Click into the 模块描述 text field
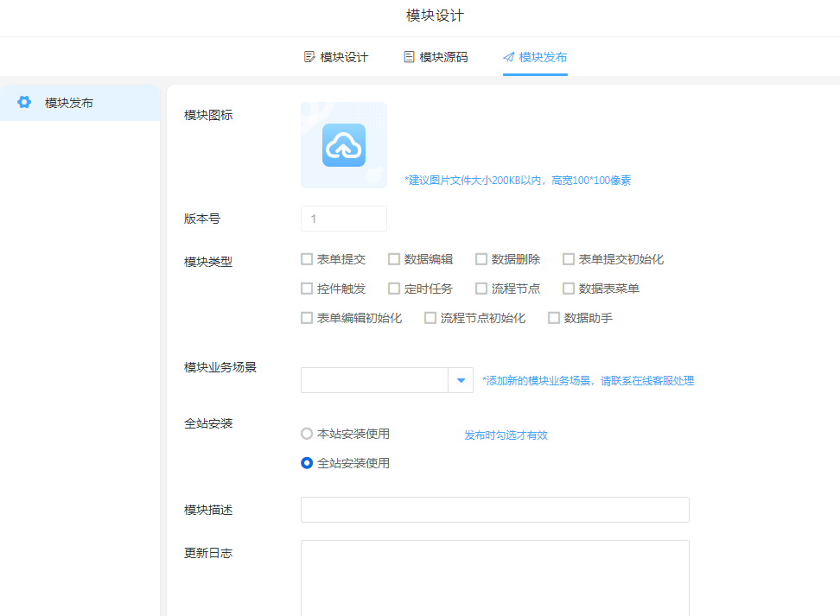 494,510
